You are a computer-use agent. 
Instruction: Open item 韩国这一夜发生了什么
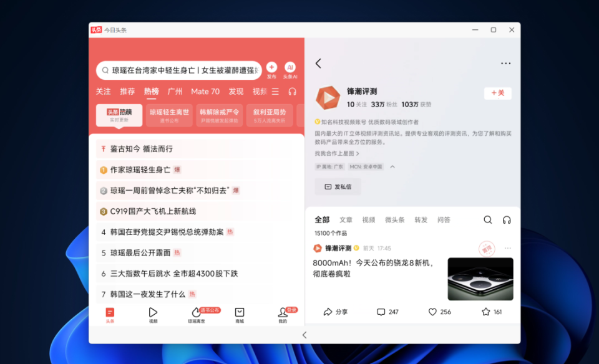pyautogui.click(x=197, y=294)
